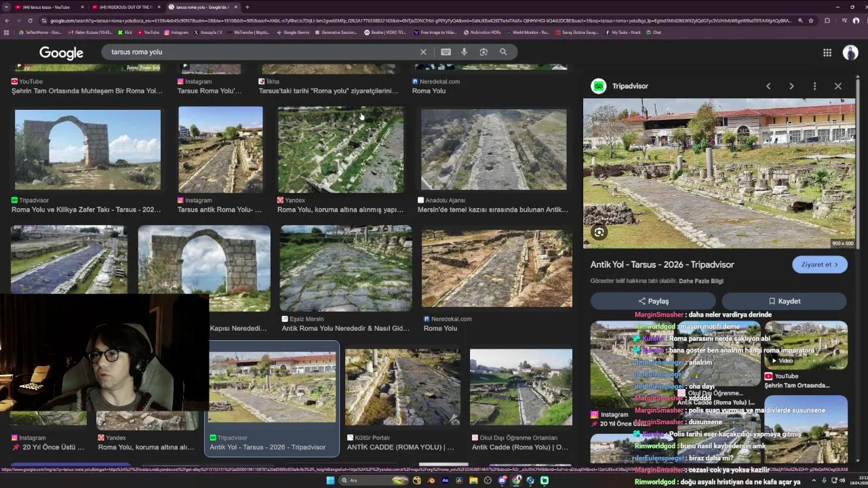Open the Google account profile avatar

(x=850, y=52)
